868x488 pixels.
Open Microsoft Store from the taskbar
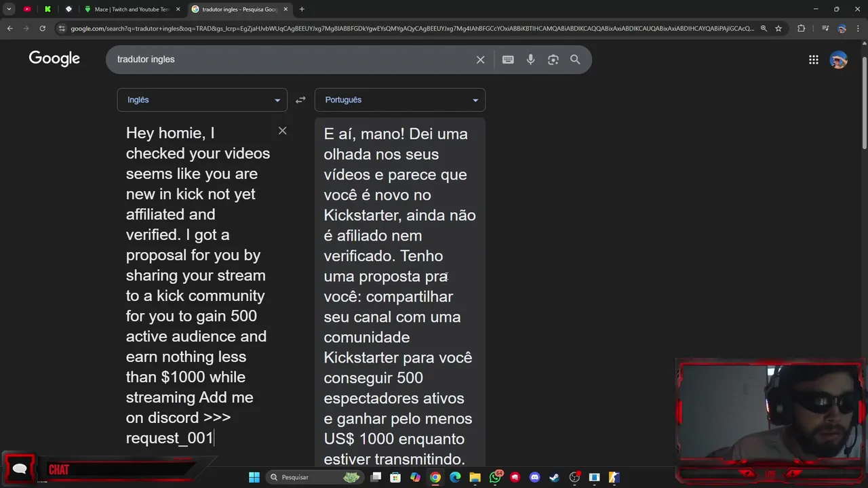tap(395, 477)
